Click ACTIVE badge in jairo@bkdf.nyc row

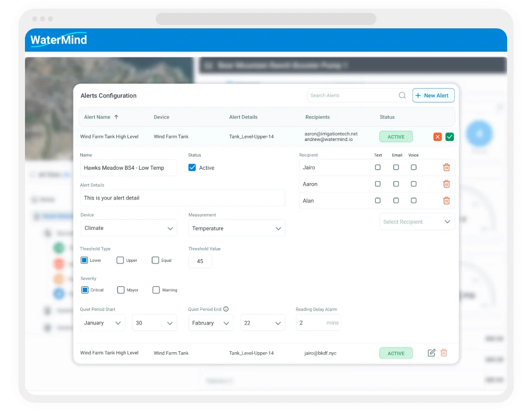pyautogui.click(x=396, y=353)
